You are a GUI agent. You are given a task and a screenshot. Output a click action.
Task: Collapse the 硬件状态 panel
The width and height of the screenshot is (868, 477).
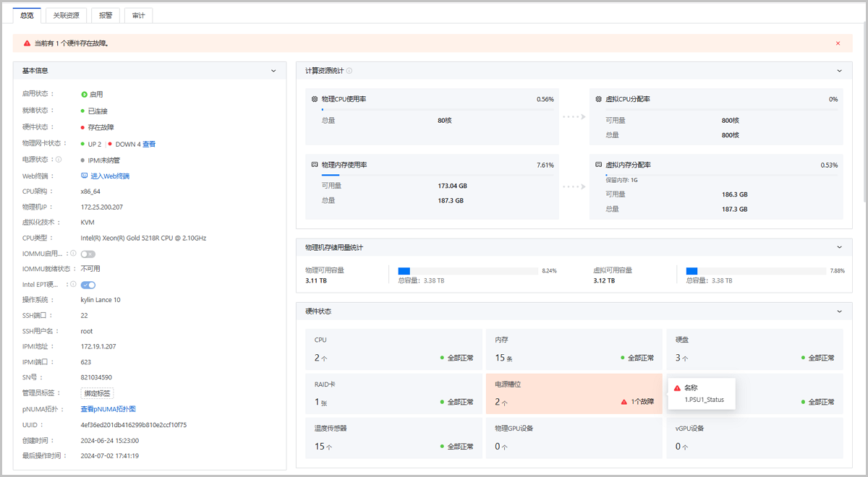pos(839,311)
